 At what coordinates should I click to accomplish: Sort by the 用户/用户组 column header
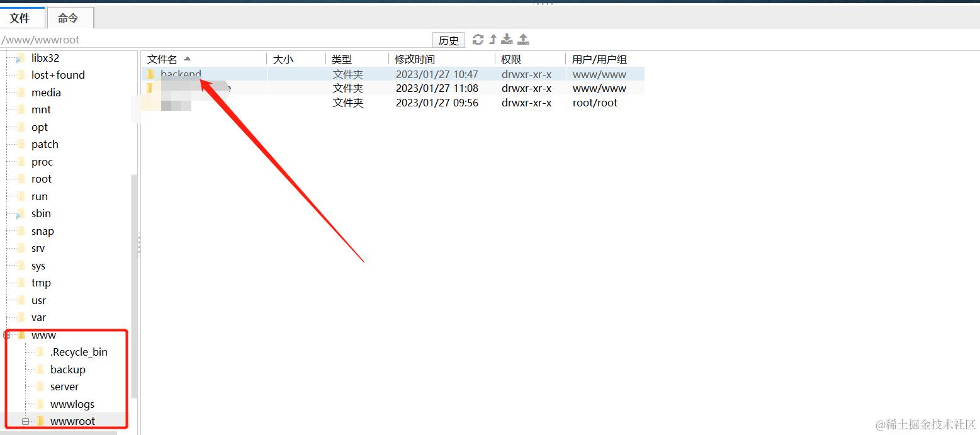tap(605, 59)
